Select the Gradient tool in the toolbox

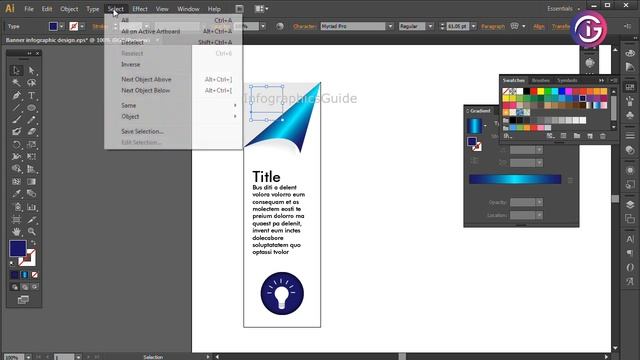click(x=31, y=181)
